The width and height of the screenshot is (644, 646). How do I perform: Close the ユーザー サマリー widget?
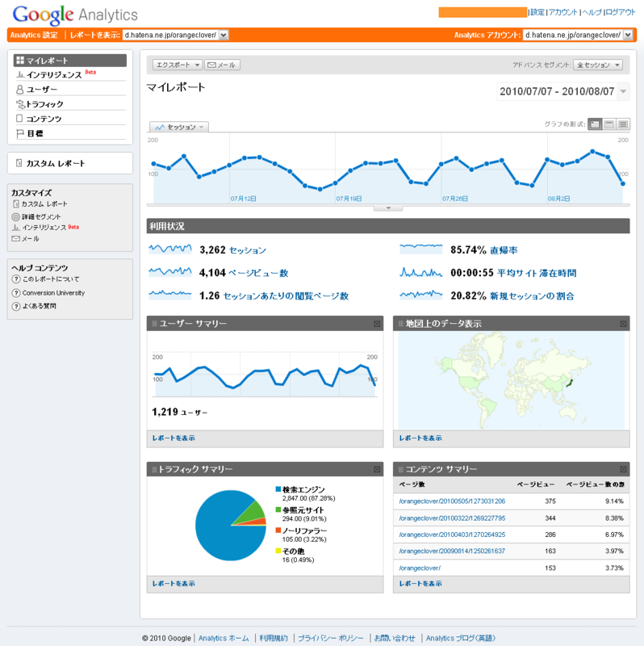pyautogui.click(x=377, y=324)
